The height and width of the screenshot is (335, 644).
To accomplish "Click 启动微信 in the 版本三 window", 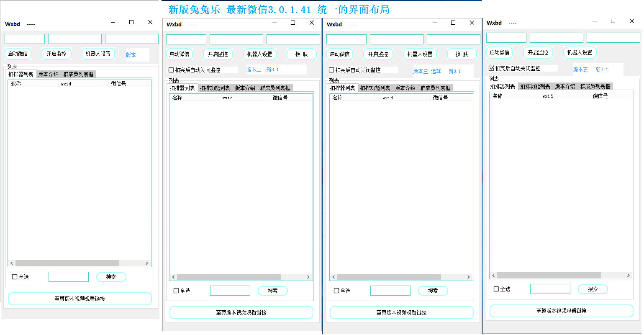I will pos(340,54).
